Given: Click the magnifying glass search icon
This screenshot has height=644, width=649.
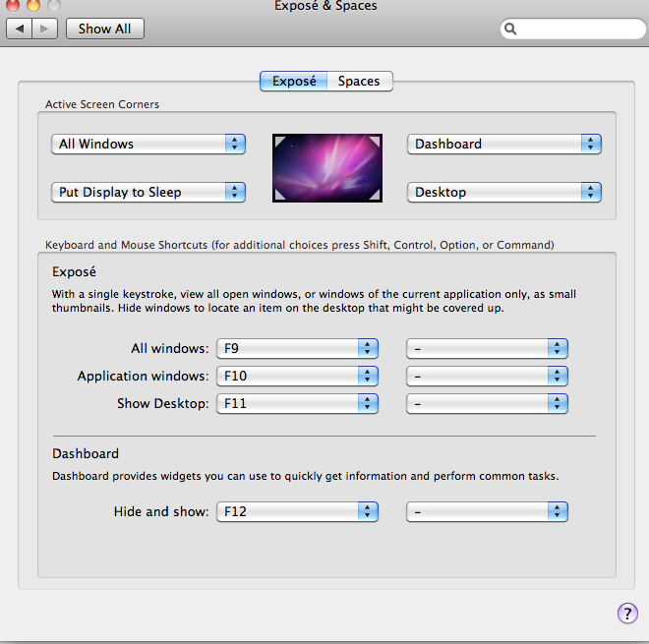Looking at the screenshot, I should pos(510,29).
